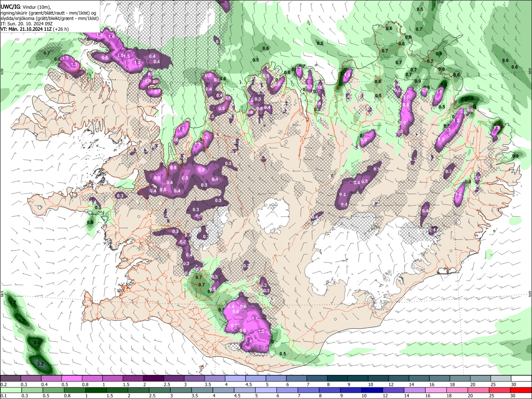The height and width of the screenshot is (399, 532).
Task: Click the 'VT: Mán. 21.10.2024 11Z' valid time
Action: (26, 29)
